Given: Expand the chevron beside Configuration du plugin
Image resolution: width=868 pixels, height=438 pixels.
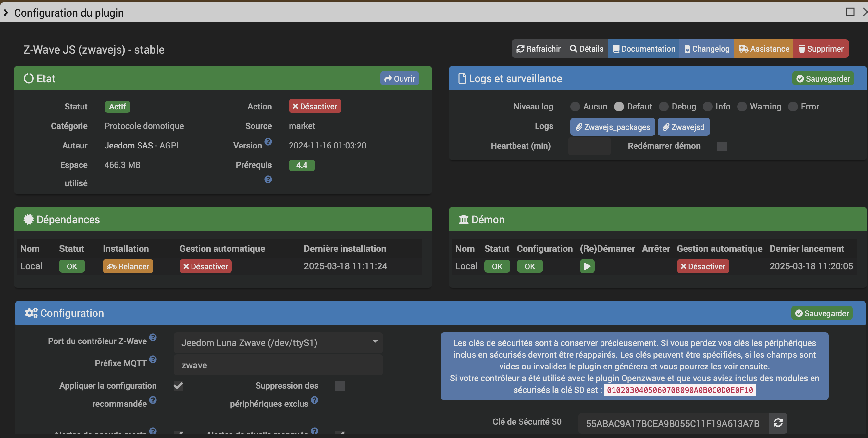Looking at the screenshot, I should tap(6, 12).
